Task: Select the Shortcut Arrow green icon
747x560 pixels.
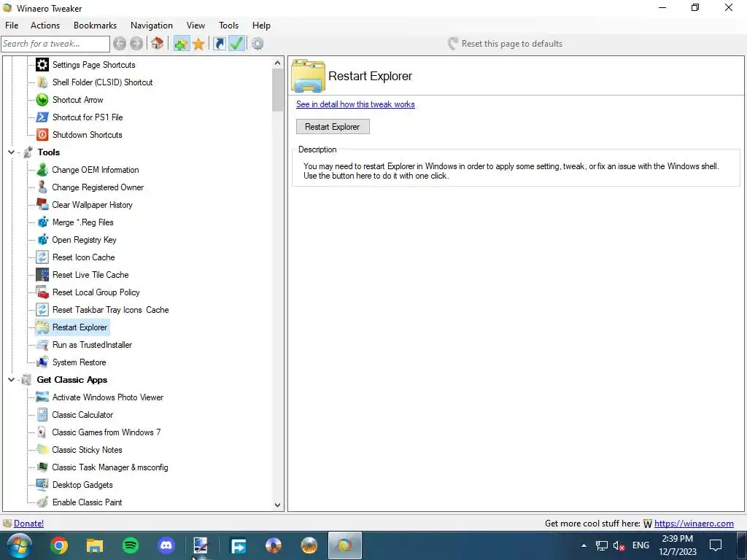Action: tap(42, 99)
